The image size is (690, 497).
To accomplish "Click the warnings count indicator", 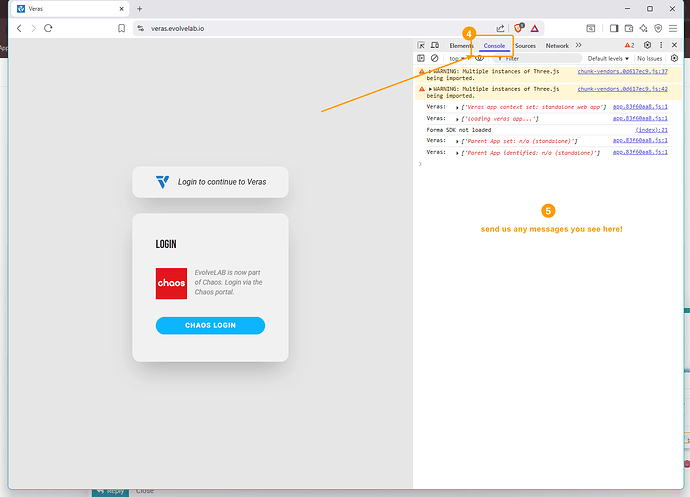I will click(629, 45).
